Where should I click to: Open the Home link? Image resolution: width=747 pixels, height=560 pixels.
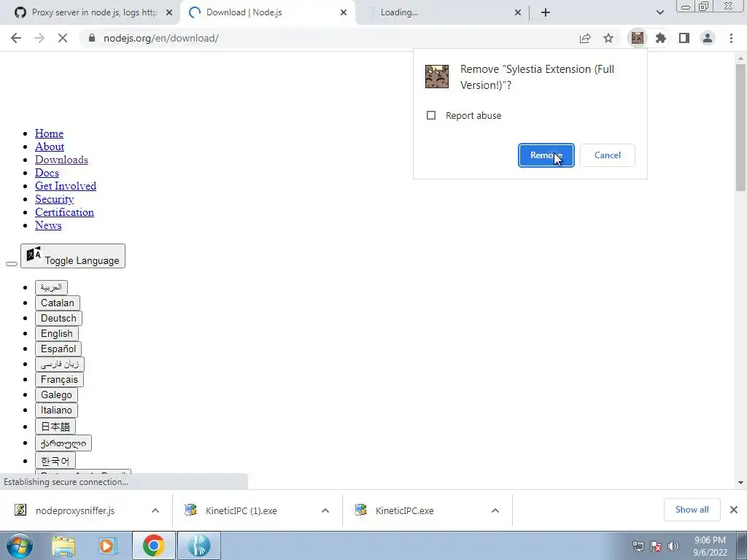click(49, 133)
